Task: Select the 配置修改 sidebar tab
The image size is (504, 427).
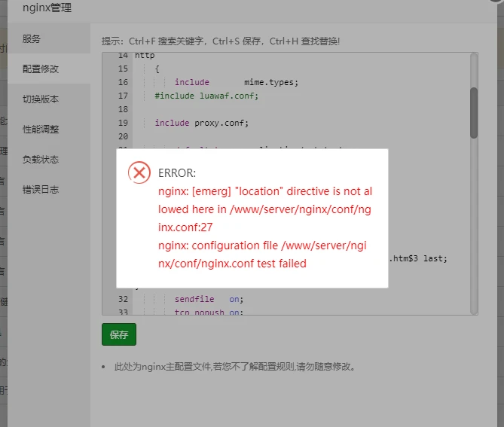Action: [41, 69]
